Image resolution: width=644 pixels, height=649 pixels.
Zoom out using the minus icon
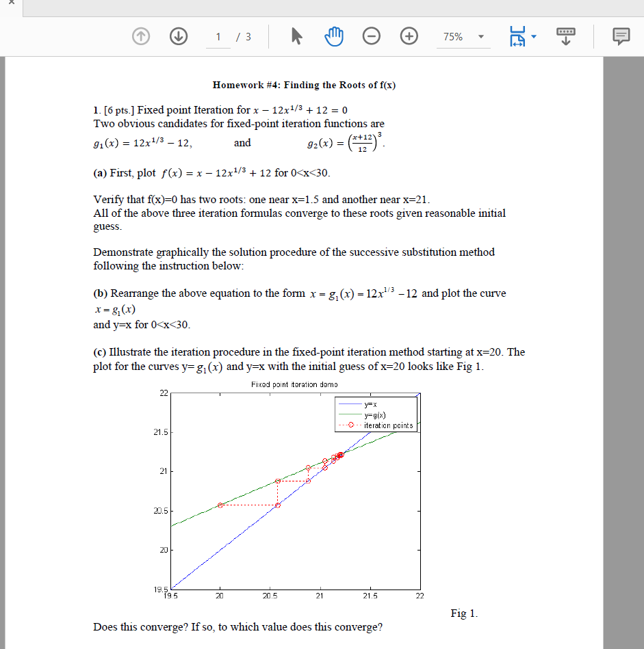click(x=372, y=36)
